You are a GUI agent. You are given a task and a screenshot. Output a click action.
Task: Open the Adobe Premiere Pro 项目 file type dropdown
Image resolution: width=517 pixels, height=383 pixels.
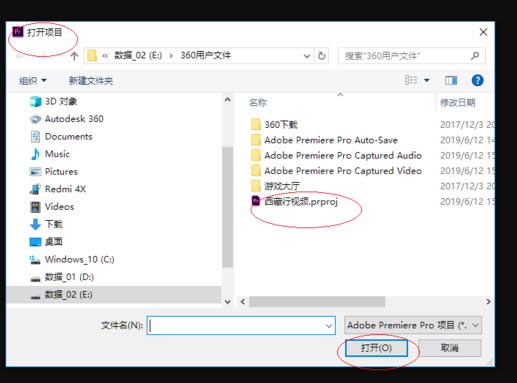(x=413, y=325)
